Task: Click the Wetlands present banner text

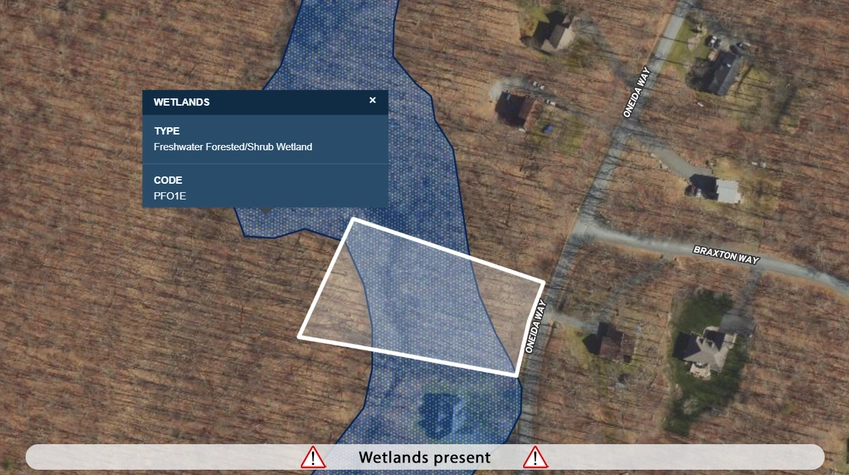Action: pos(424,458)
